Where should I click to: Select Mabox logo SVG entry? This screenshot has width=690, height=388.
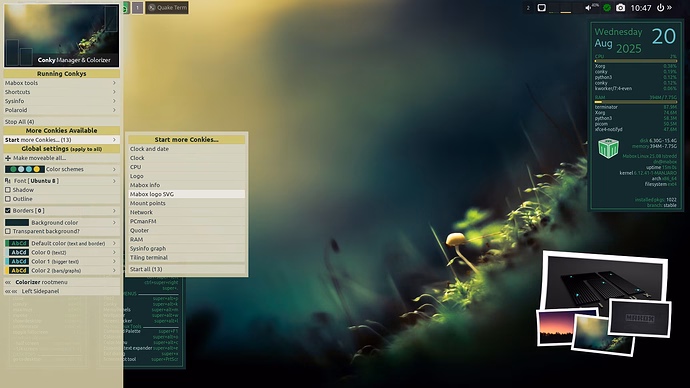point(187,194)
